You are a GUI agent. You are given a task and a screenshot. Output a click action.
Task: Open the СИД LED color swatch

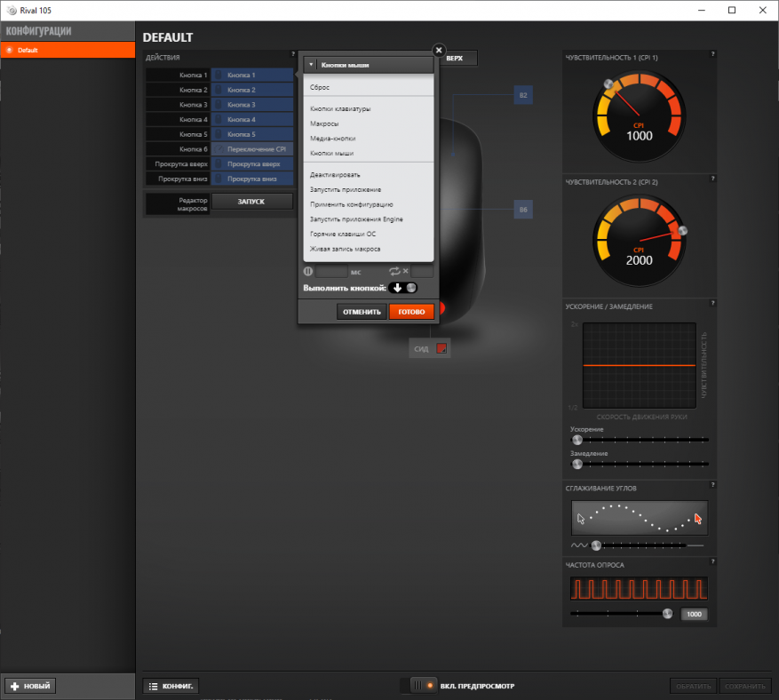(441, 348)
